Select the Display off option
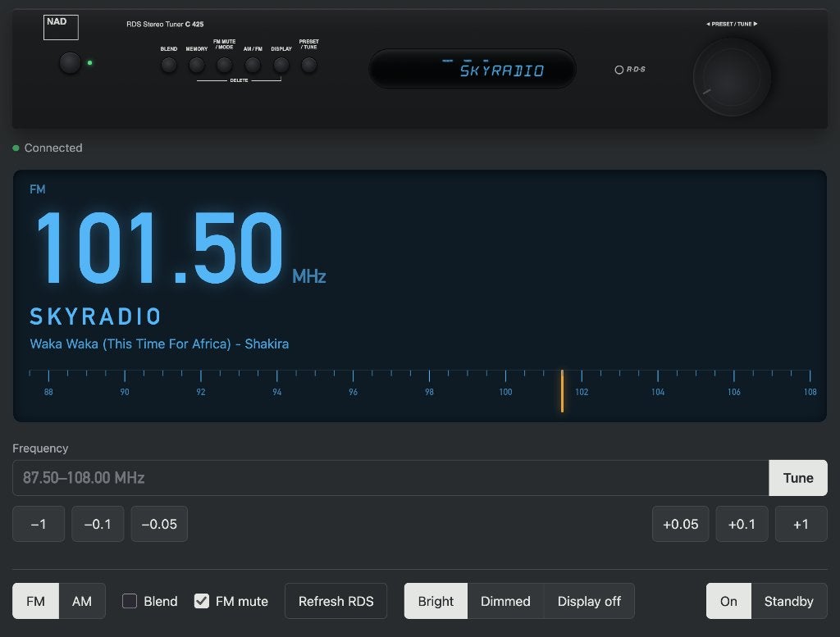 coord(589,601)
